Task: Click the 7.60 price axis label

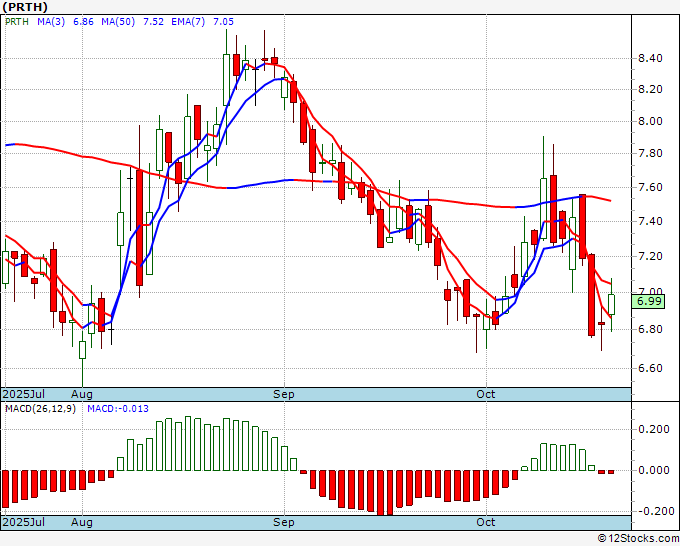Action: 650,187
